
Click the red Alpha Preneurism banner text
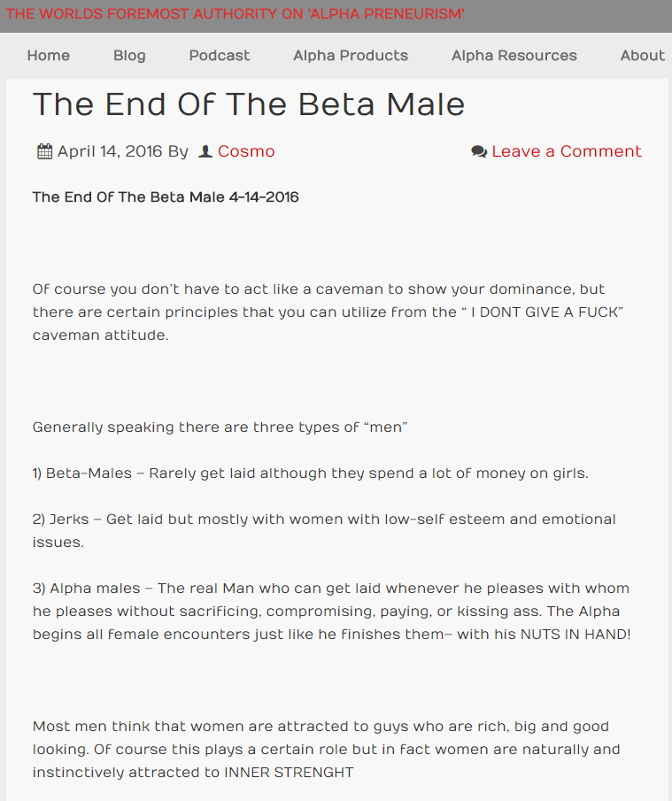[236, 14]
